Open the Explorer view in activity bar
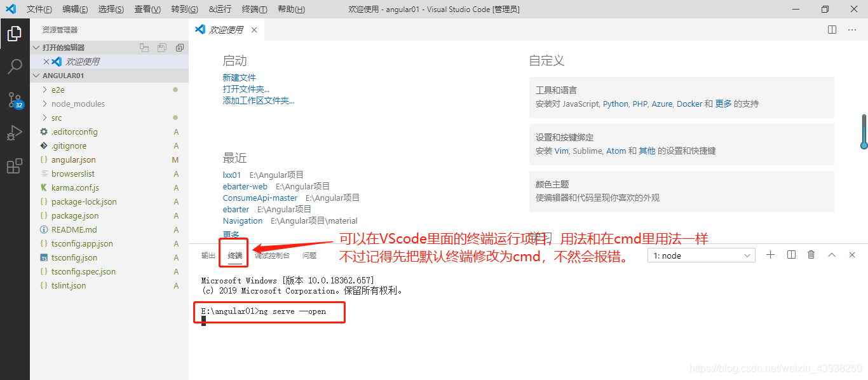 click(15, 34)
